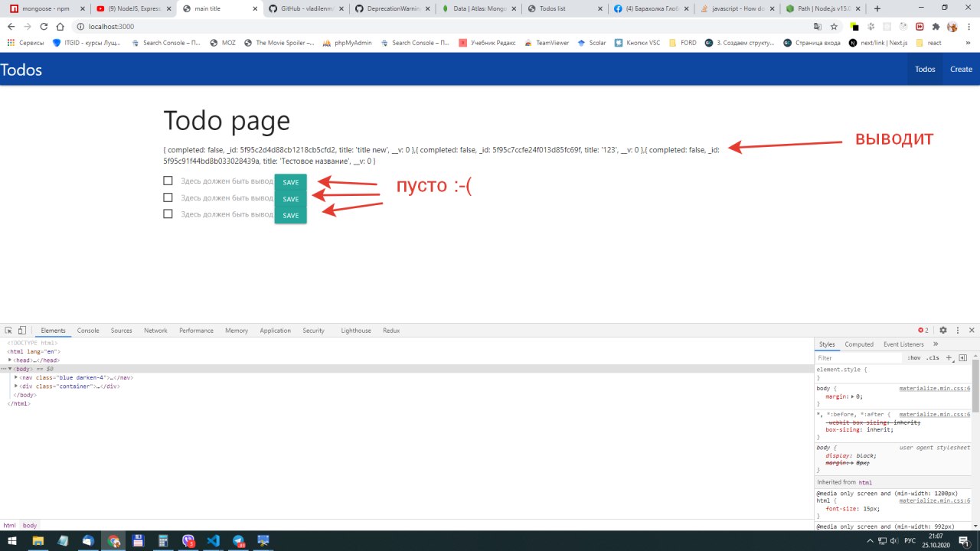The width and height of the screenshot is (980, 551).
Task: Check the third todo checkbox
Action: click(168, 214)
